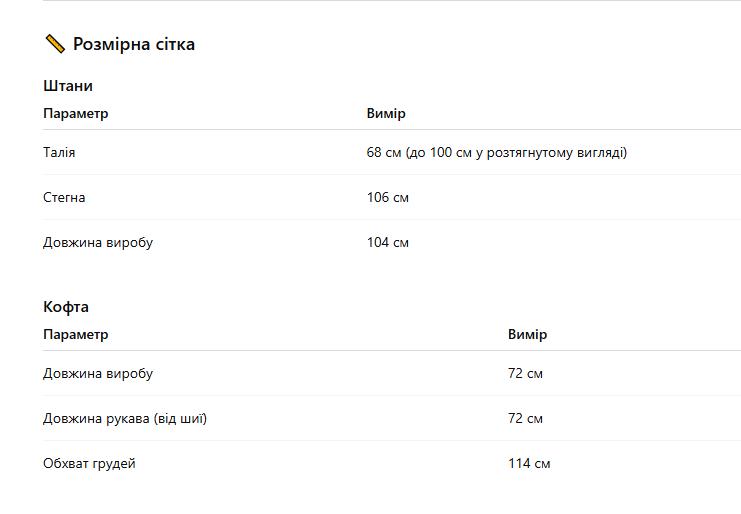Click the 106 см hips value

(x=388, y=197)
